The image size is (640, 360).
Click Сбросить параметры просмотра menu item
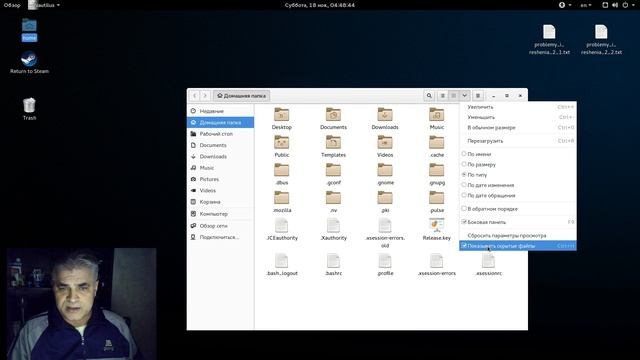518,236
